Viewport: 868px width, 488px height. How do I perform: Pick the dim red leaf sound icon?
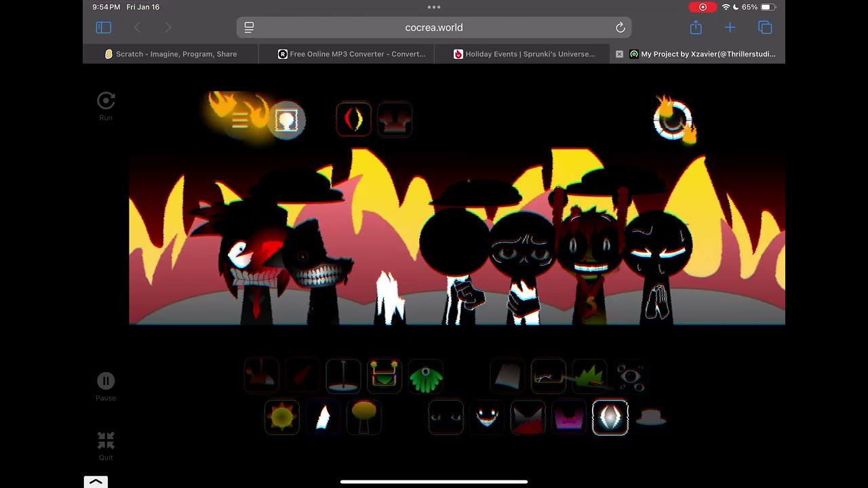click(302, 375)
